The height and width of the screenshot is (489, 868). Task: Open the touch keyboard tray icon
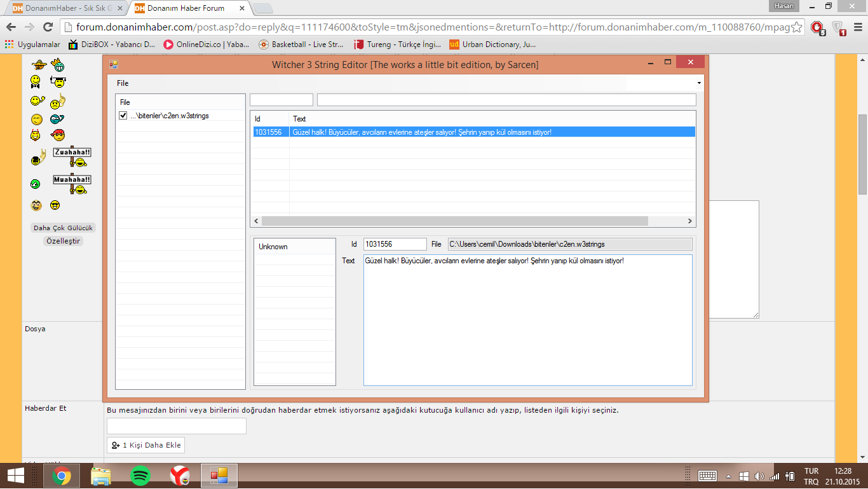[x=707, y=476]
